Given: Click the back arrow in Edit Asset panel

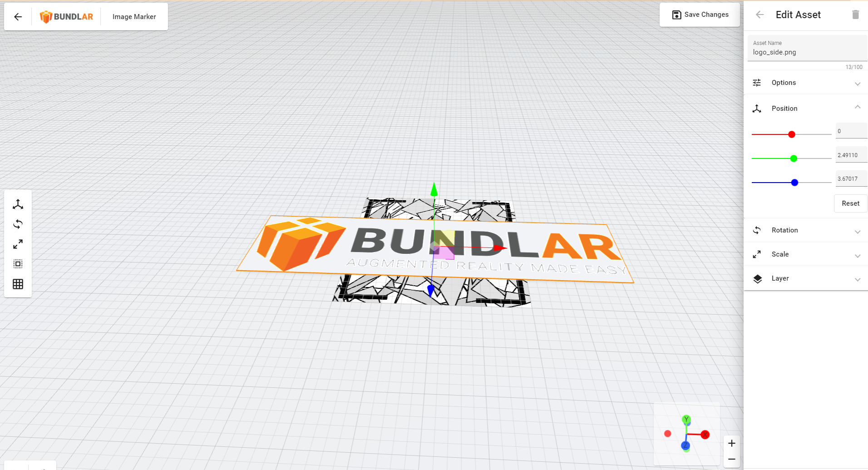Looking at the screenshot, I should [759, 14].
